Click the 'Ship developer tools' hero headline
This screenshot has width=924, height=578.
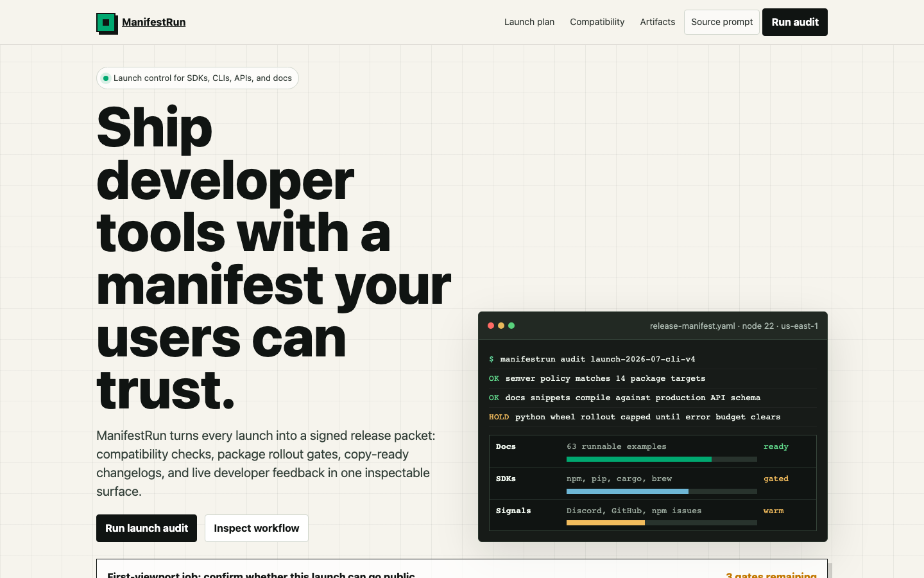(274, 258)
